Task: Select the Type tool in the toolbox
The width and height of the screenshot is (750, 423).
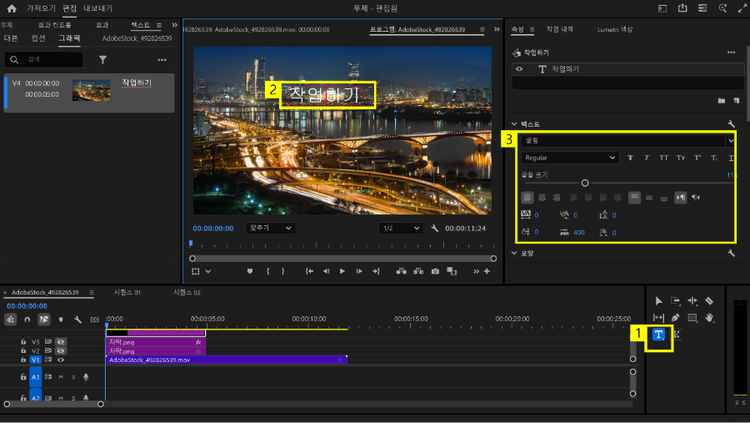Action: [x=660, y=335]
